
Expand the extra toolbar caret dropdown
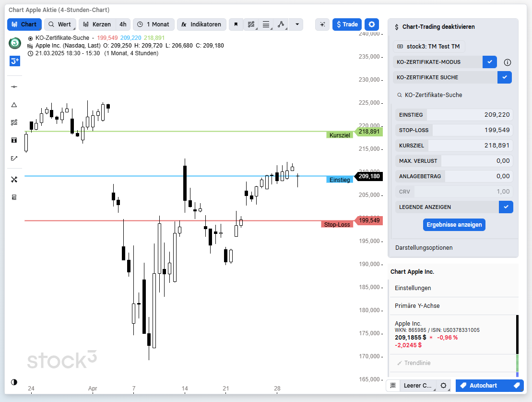(297, 24)
